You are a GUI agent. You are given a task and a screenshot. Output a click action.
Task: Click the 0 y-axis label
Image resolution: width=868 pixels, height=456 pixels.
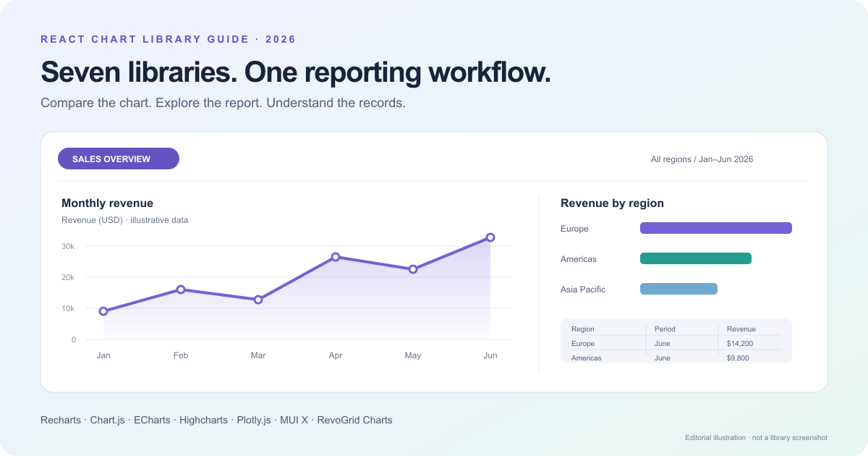pyautogui.click(x=73, y=339)
